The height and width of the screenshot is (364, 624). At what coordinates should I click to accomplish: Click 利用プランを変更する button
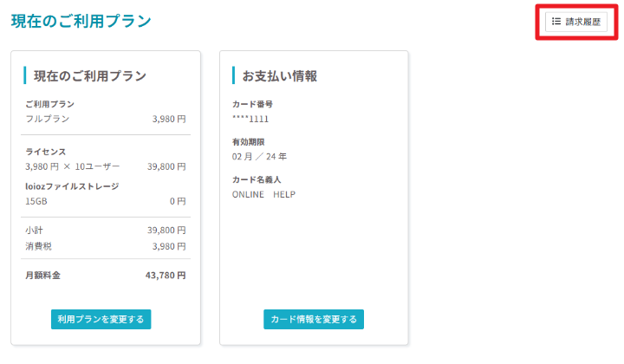(x=101, y=319)
